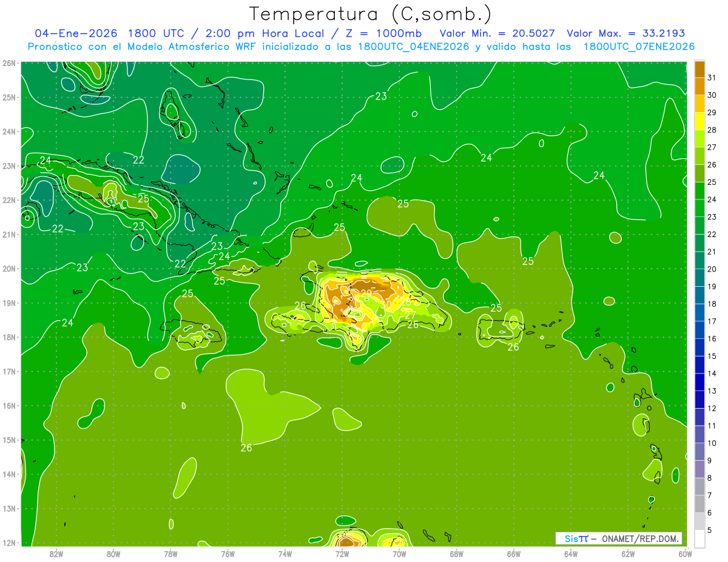Click longitude label '76W'
The height and width of the screenshot is (562, 728).
pyautogui.click(x=227, y=554)
